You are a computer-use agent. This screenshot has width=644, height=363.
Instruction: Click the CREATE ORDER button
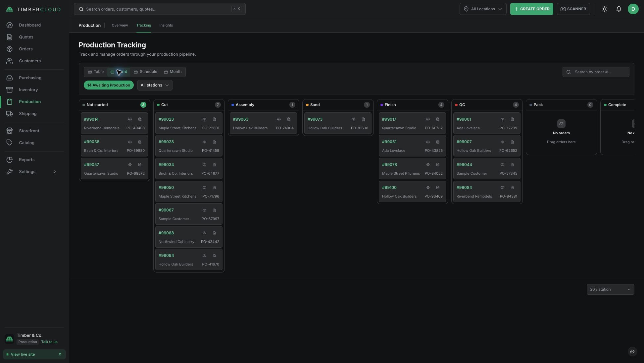point(531,9)
